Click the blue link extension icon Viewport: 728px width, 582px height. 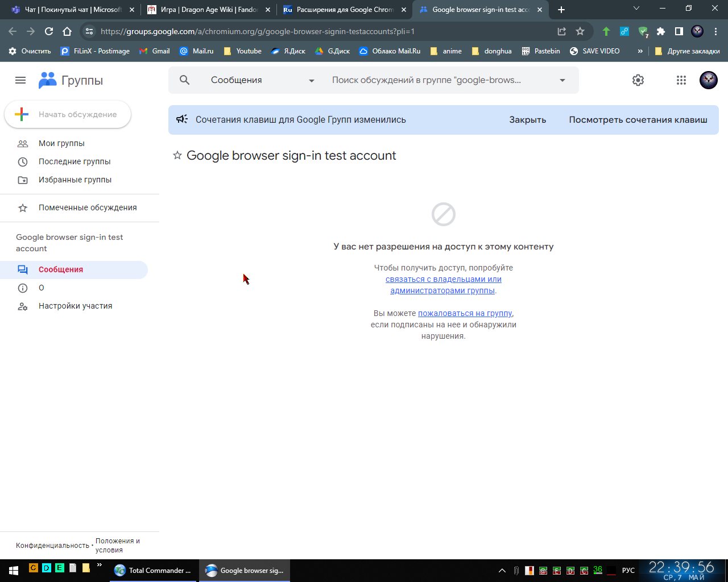[x=624, y=31]
